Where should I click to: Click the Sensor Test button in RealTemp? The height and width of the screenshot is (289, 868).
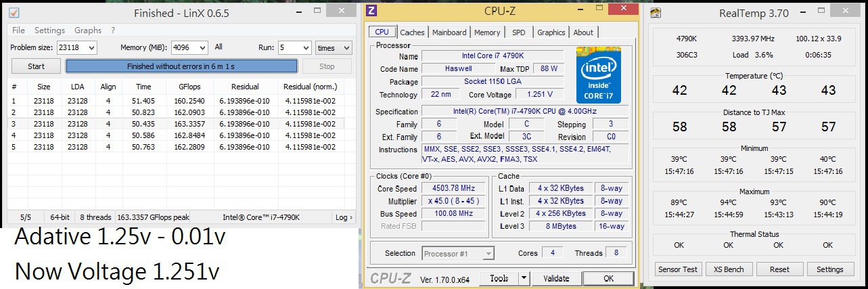(679, 269)
